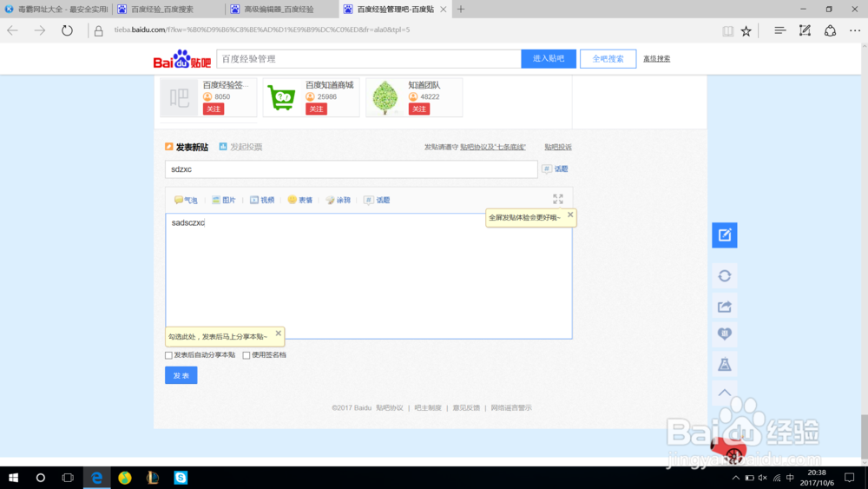Click the Baidu Tieba logo
Image resolution: width=868 pixels, height=489 pixels.
[182, 59]
